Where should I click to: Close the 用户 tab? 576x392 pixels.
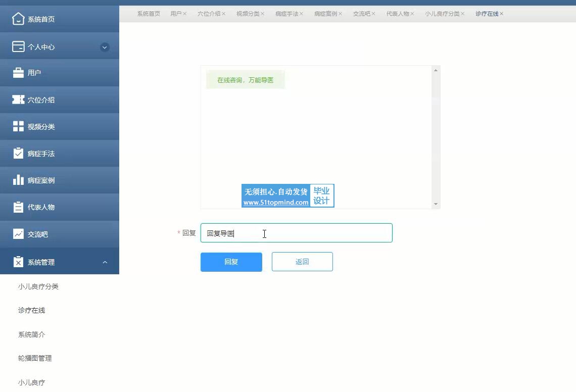[185, 14]
